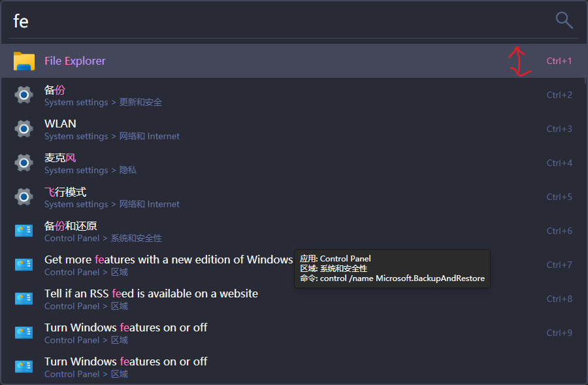
Task: Click the Ctrl+9 shortcut label
Action: pos(559,333)
